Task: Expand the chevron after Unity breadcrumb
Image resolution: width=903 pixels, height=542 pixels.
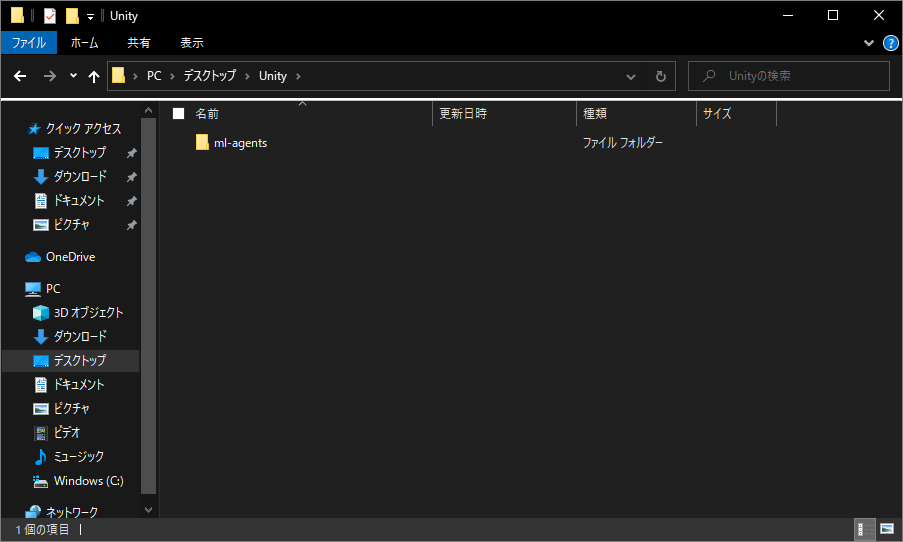Action: coord(298,76)
